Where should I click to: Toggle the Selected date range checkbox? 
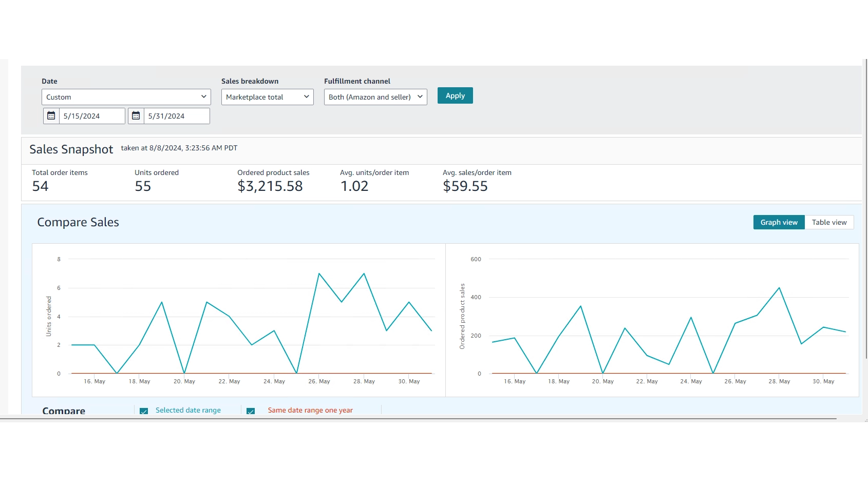point(144,411)
